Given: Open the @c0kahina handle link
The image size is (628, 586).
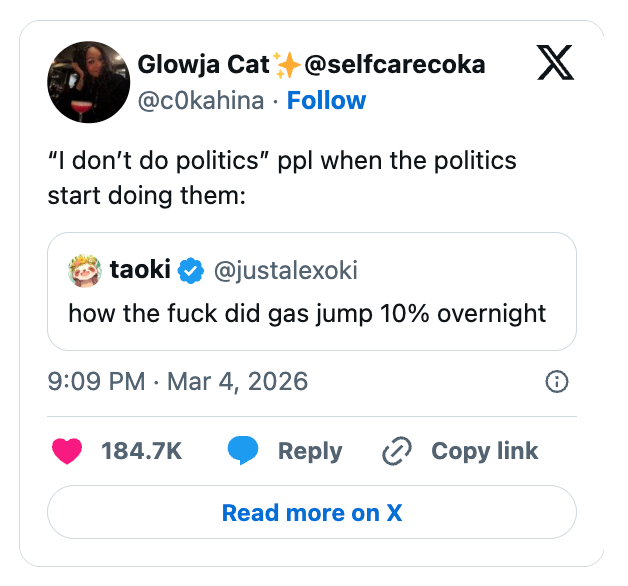Looking at the screenshot, I should (200, 100).
